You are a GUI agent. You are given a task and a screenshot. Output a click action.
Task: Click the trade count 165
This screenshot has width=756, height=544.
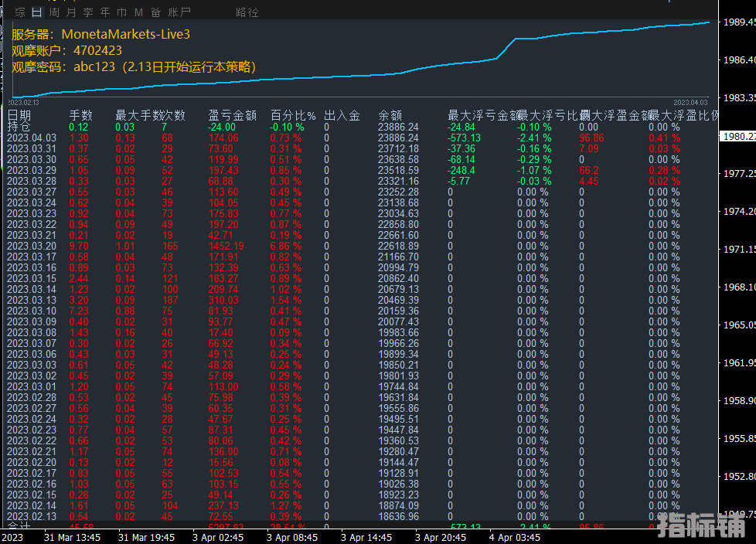pyautogui.click(x=170, y=246)
